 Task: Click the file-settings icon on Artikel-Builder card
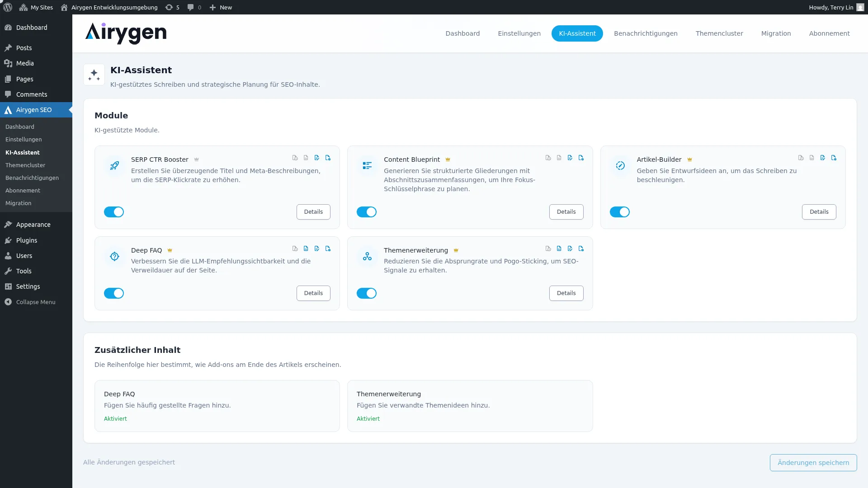pos(834,158)
